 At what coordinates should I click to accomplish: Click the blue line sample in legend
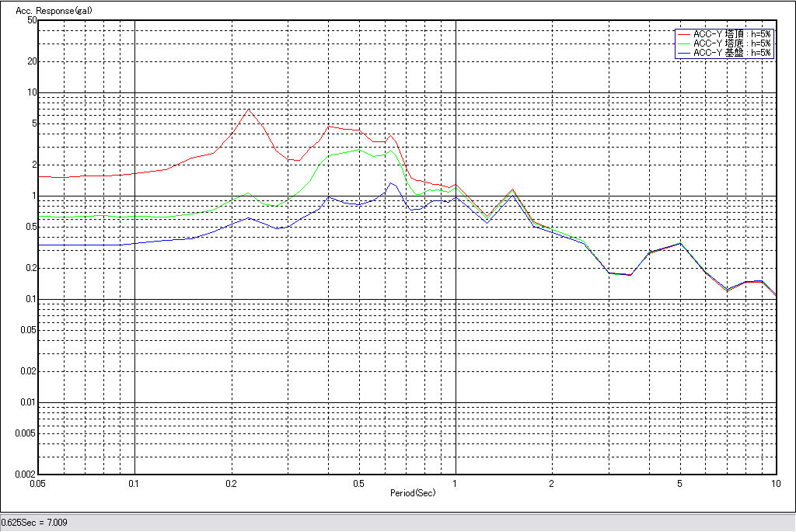(684, 53)
